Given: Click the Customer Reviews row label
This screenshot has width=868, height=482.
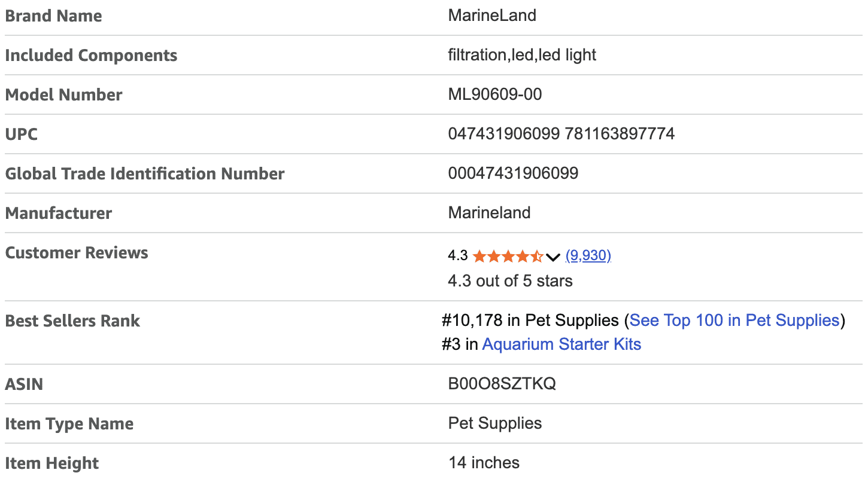Looking at the screenshot, I should (x=77, y=252).
